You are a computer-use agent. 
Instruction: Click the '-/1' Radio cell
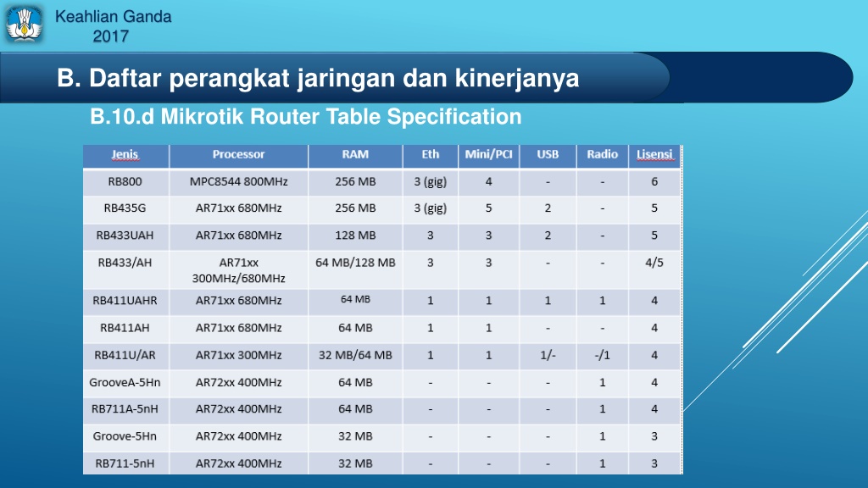pos(603,355)
